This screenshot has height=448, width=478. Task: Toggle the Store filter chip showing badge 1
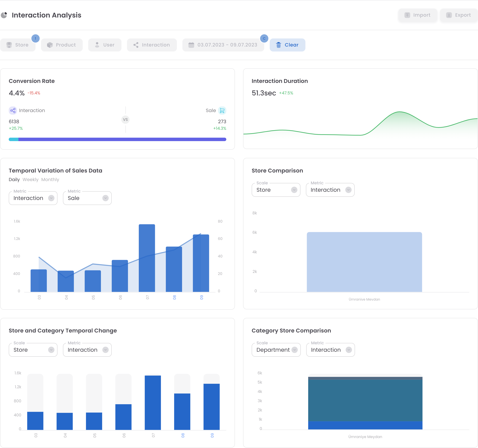(18, 45)
